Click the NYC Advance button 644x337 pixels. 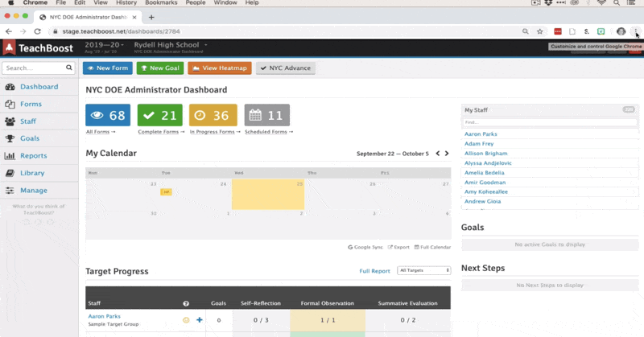coord(286,68)
